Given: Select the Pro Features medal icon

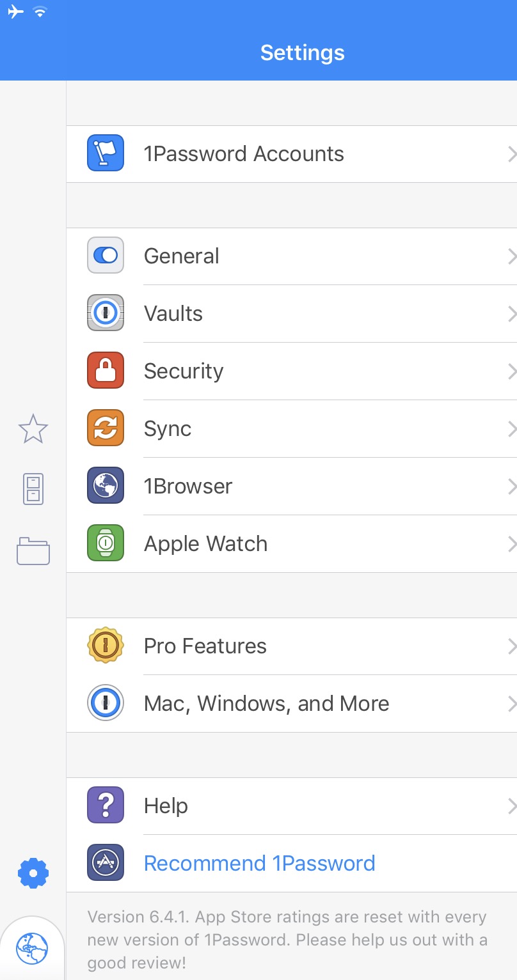Looking at the screenshot, I should (105, 646).
